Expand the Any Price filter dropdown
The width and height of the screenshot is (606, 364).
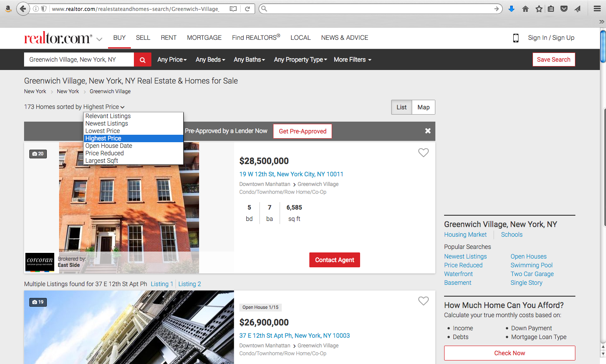[172, 59]
